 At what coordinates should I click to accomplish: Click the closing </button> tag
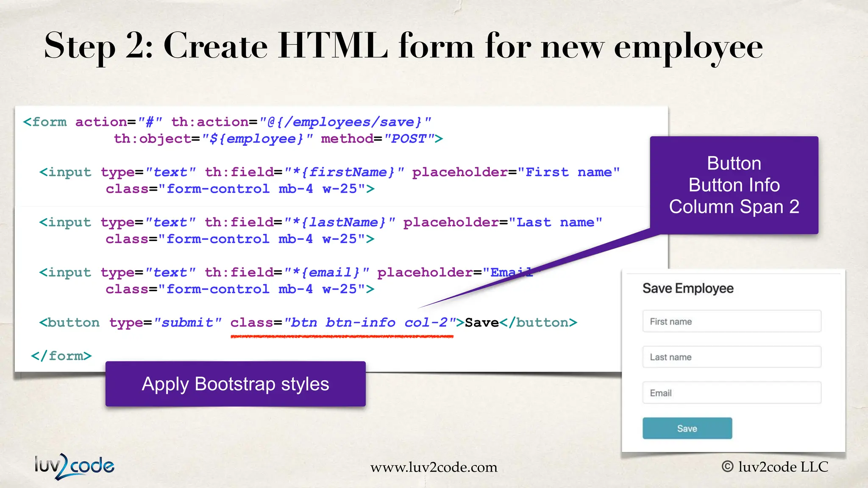tap(538, 322)
